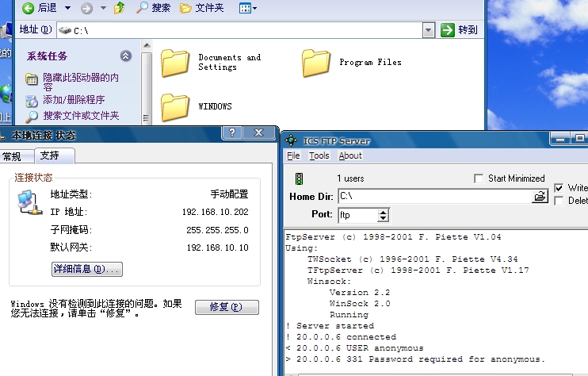Viewport: 588px width, 376px height.
Task: Click subnet mask value 255.255.255.0
Action: pos(217,230)
